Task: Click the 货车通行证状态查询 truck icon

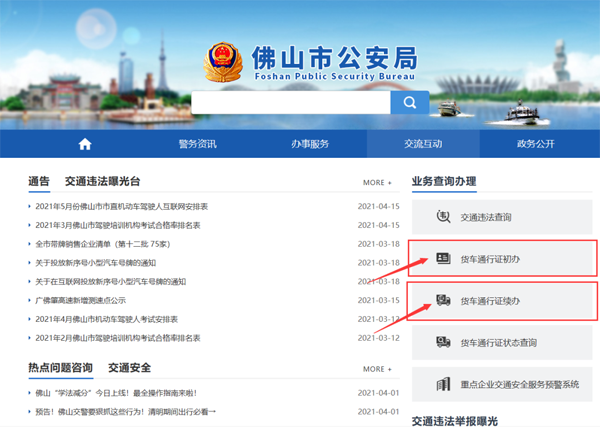Action: 443,342
